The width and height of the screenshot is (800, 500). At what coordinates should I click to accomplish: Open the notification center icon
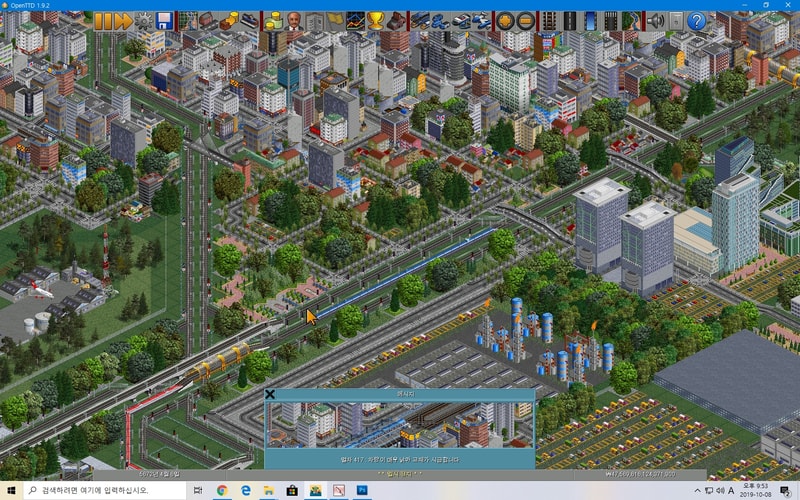(x=785, y=490)
